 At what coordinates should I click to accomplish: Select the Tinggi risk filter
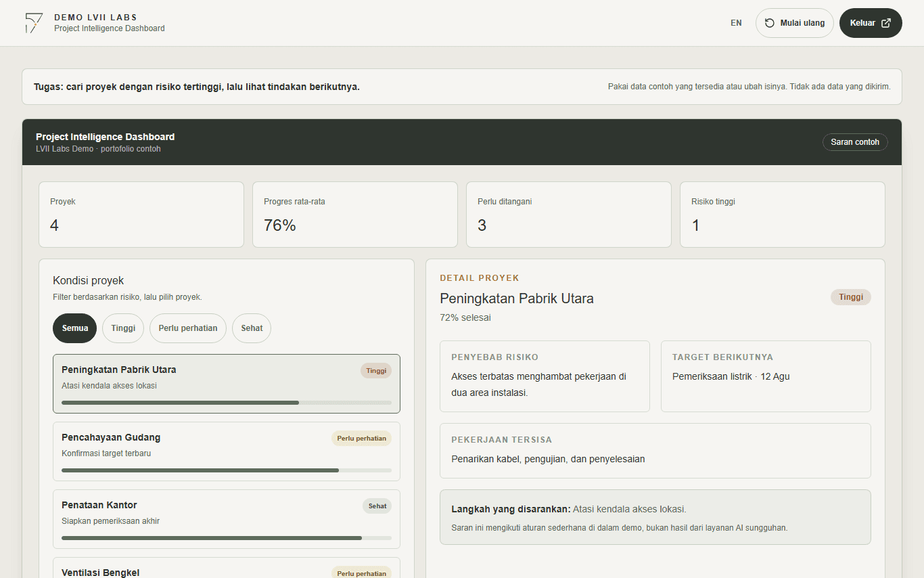123,328
